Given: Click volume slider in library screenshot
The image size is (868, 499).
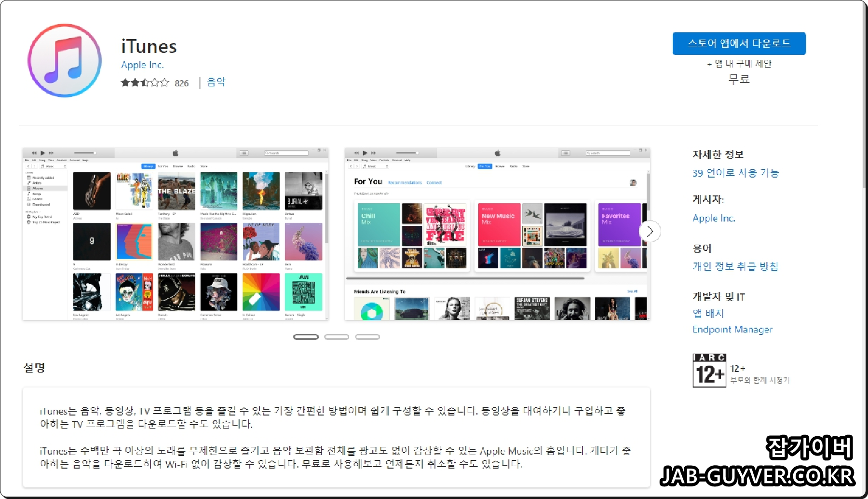Looking at the screenshot, I should 85,153.
